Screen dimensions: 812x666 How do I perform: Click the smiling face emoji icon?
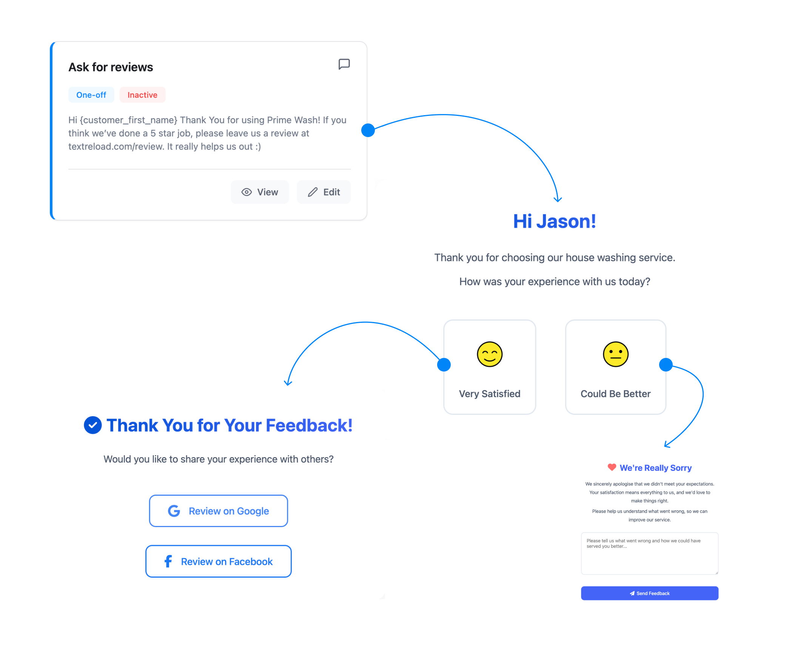(x=489, y=354)
